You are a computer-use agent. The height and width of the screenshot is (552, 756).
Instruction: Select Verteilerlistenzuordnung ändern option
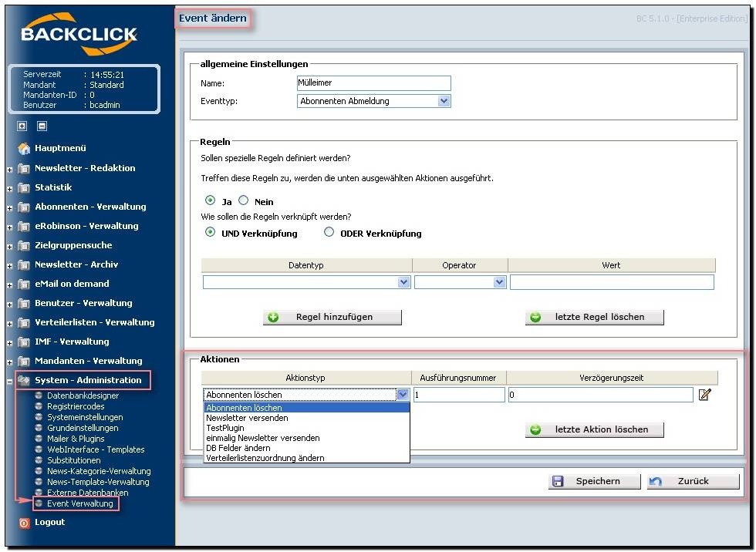[307, 458]
